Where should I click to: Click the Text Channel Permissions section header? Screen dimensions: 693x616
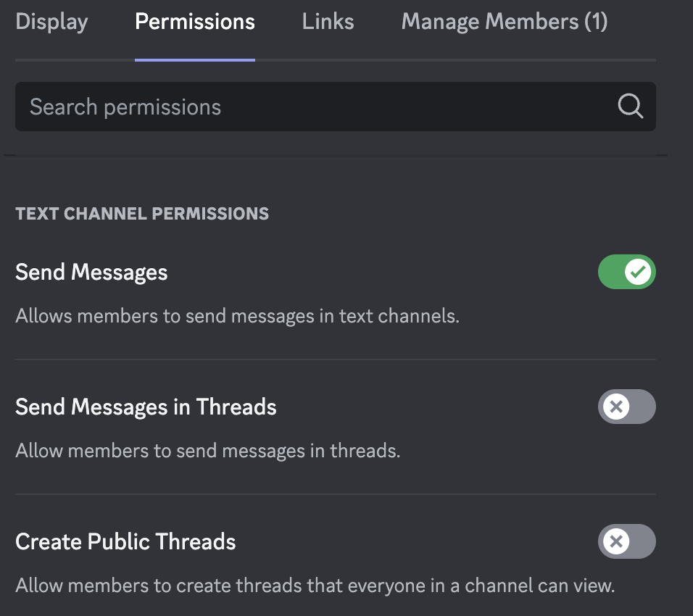(x=142, y=214)
